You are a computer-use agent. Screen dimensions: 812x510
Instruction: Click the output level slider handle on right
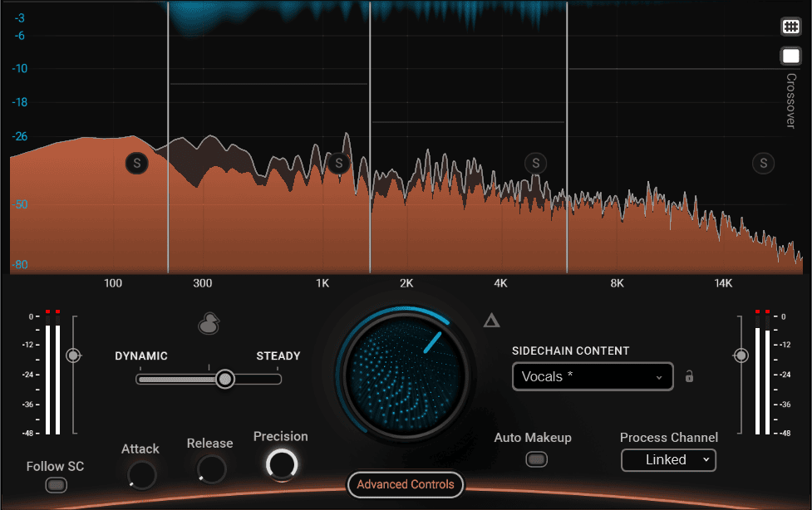[x=741, y=356]
